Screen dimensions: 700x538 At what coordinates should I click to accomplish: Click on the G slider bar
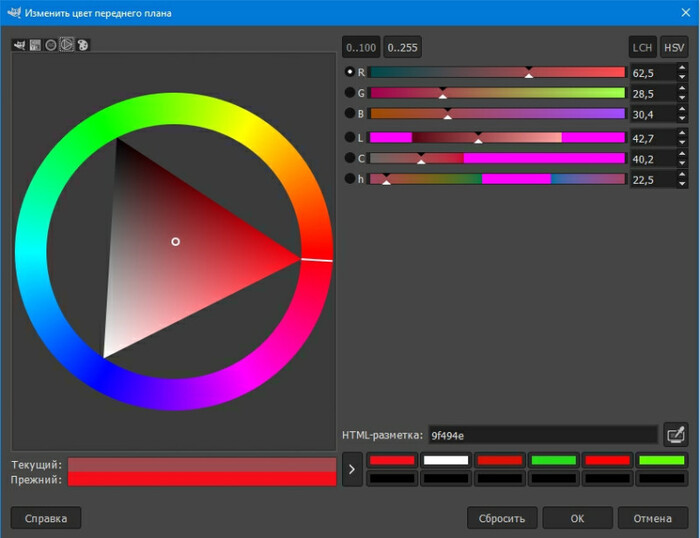click(x=497, y=93)
